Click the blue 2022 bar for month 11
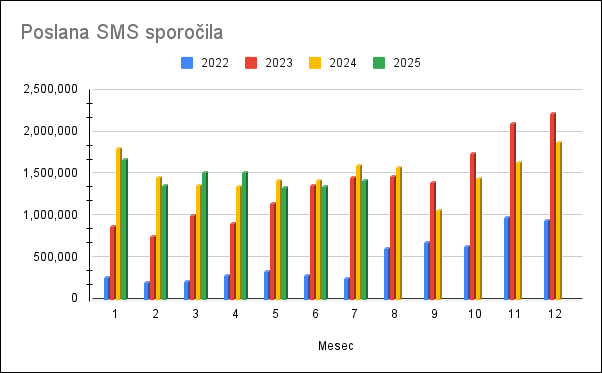 click(x=507, y=258)
